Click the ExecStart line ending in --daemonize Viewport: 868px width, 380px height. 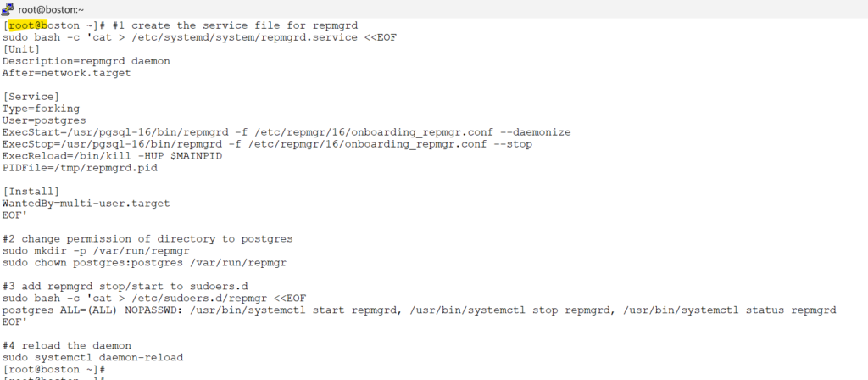coord(286,132)
